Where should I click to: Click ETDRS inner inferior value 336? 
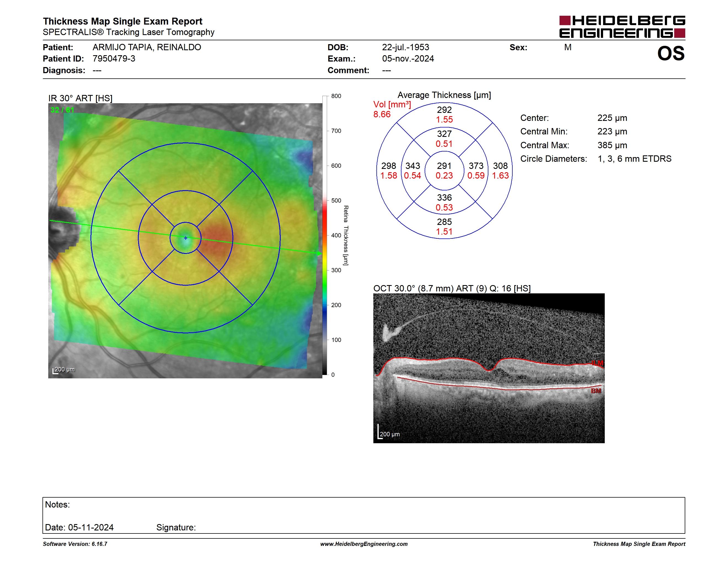pyautogui.click(x=444, y=197)
